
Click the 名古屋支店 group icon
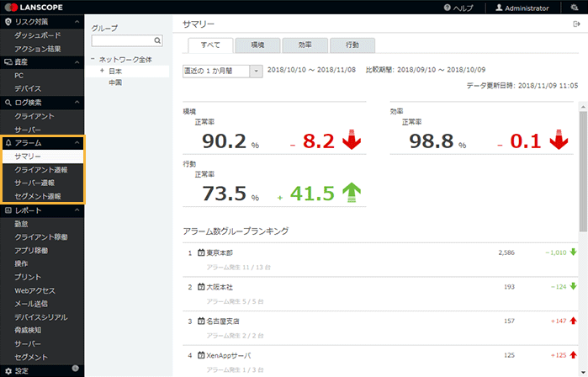[201, 321]
